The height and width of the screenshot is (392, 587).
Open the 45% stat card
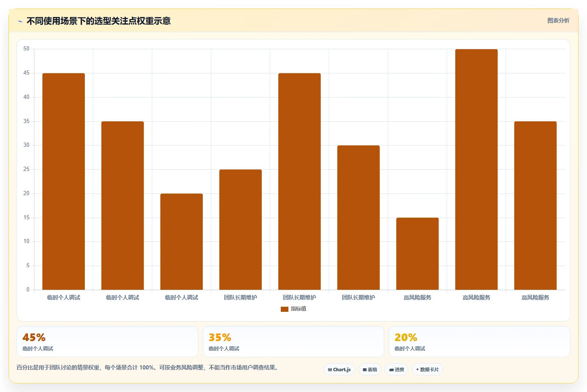(107, 342)
